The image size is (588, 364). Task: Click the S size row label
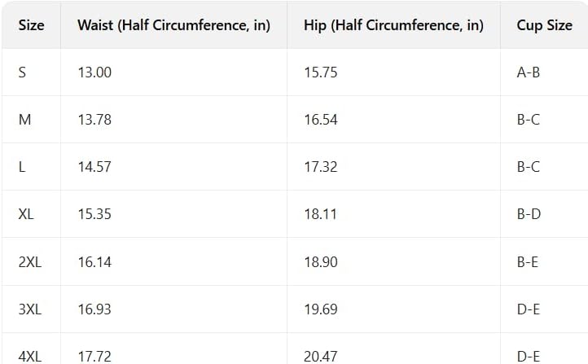tap(22, 72)
